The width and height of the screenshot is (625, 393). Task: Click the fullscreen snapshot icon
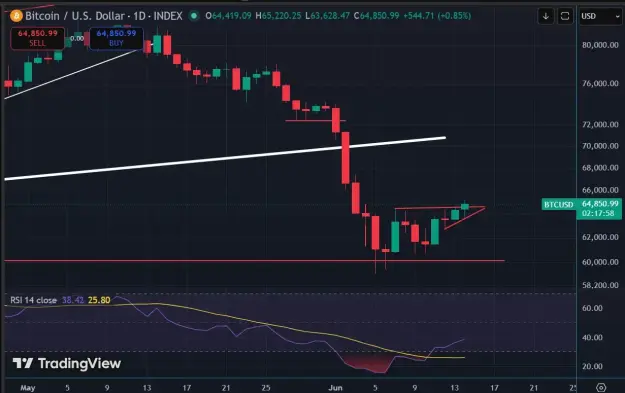point(565,16)
